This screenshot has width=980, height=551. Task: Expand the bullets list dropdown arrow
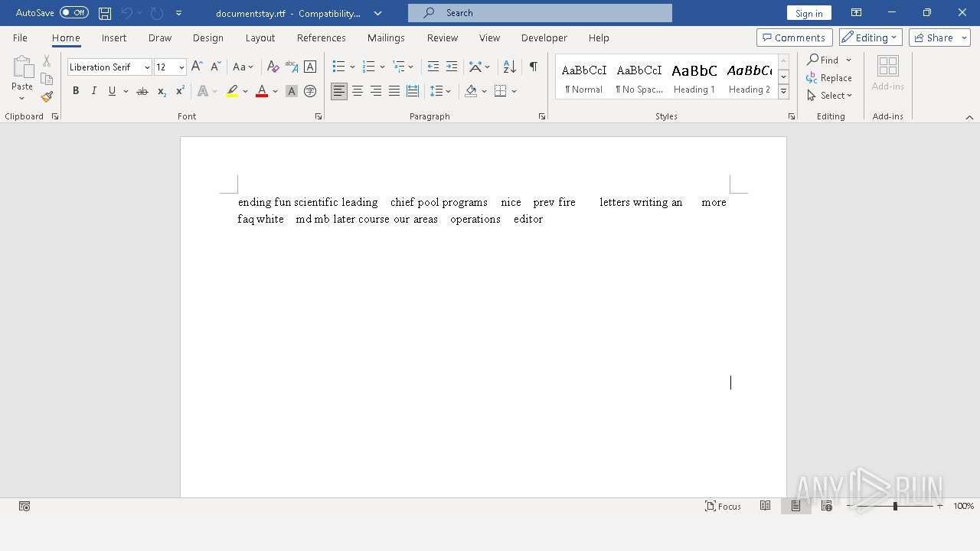point(352,67)
